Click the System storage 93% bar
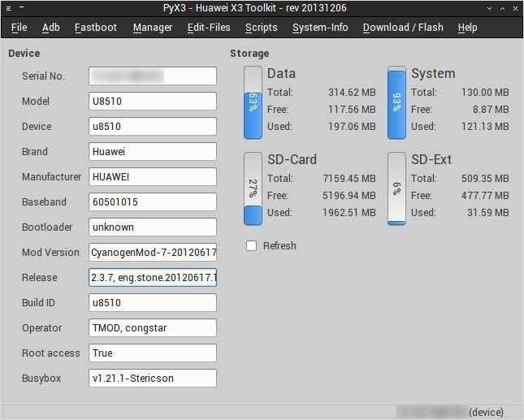 396,102
